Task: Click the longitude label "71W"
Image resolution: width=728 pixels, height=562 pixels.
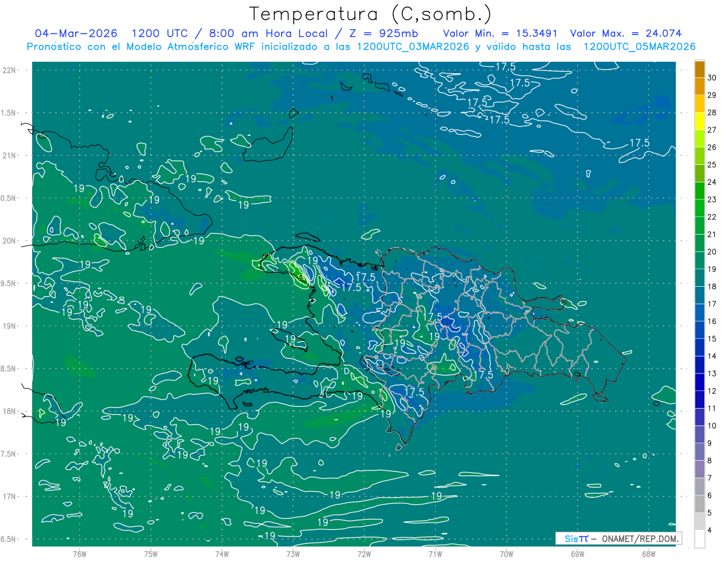Action: click(x=435, y=554)
